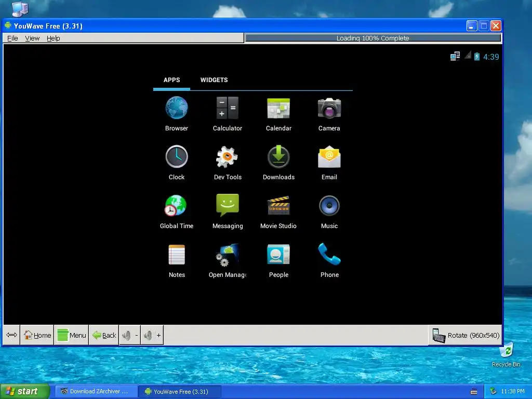Switch to the APPS tab
Image resolution: width=532 pixels, height=399 pixels.
coord(171,80)
